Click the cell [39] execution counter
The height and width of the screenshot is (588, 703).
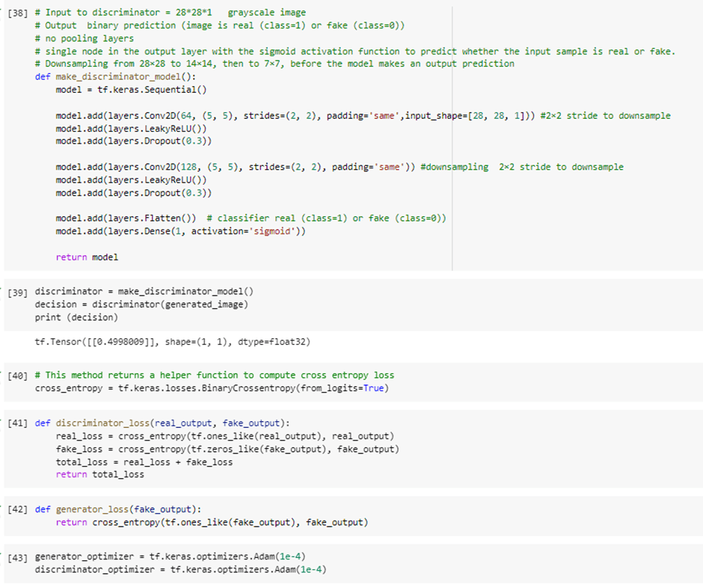point(17,293)
